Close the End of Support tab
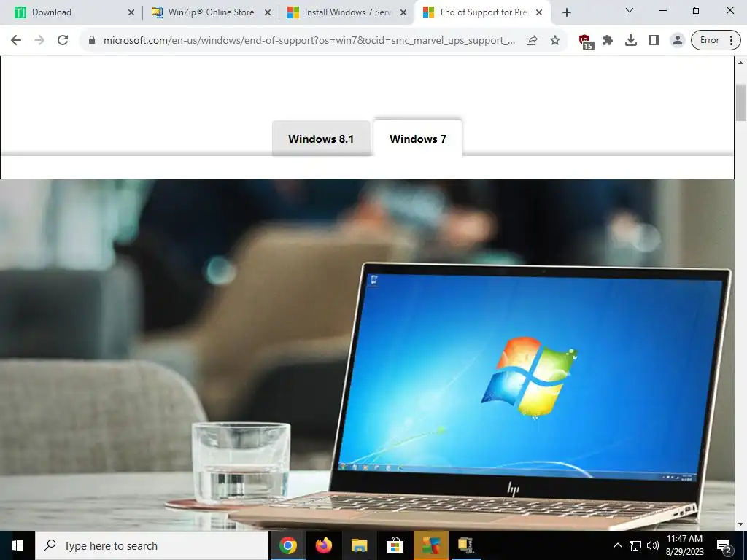This screenshot has width=747, height=560. [x=539, y=13]
